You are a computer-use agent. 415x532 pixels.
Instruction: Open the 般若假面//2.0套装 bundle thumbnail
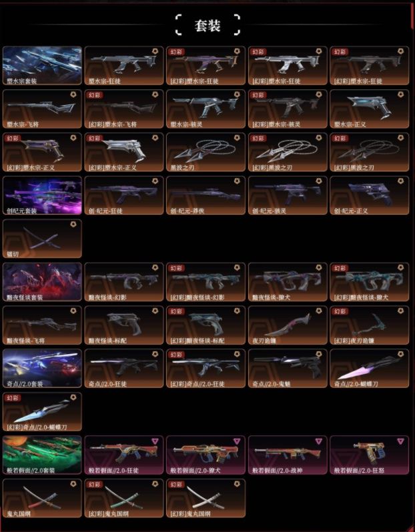(42, 455)
